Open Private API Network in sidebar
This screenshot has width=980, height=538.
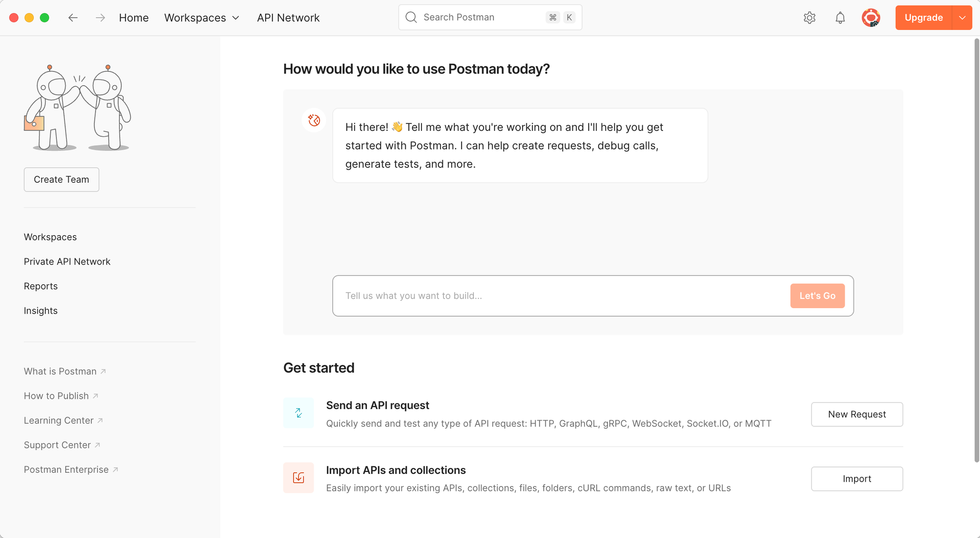67,262
